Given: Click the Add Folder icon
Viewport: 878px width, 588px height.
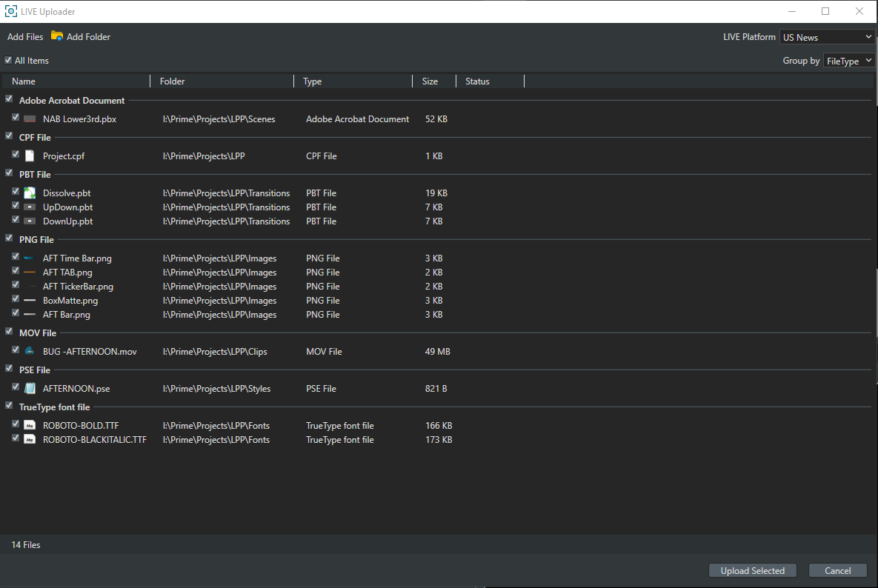Looking at the screenshot, I should point(57,36).
